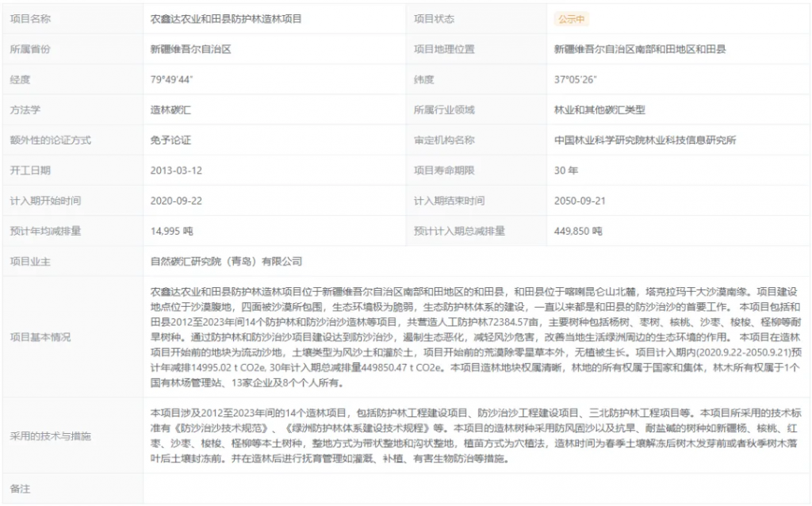Click total emission reduction 449,850 吨
This screenshot has width=812, height=506.
[578, 232]
